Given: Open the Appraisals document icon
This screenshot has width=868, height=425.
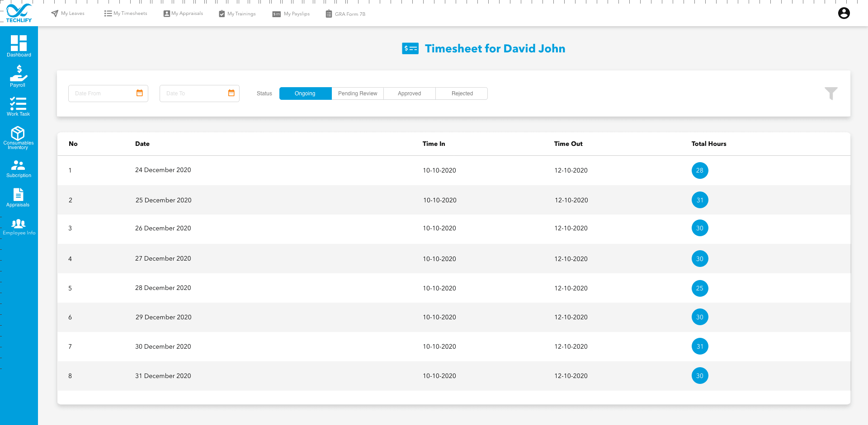Looking at the screenshot, I should 18,194.
